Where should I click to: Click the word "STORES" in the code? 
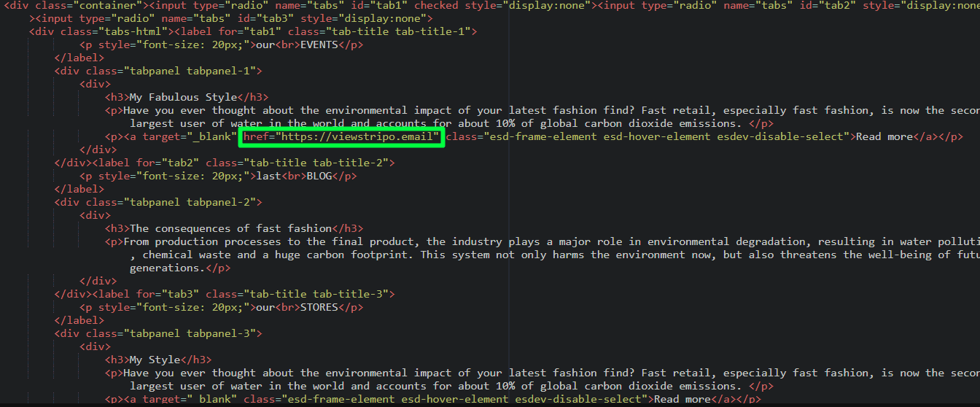[319, 307]
